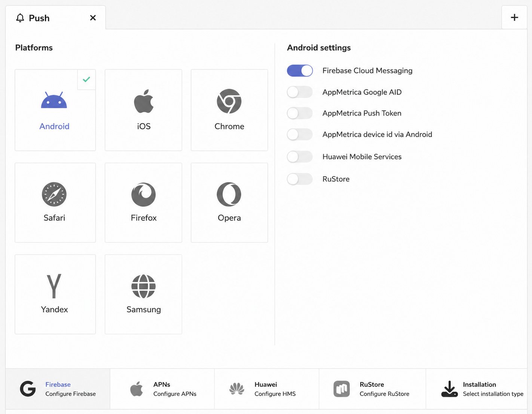This screenshot has width=532, height=414.
Task: Click the Opera label text
Action: [229, 218]
